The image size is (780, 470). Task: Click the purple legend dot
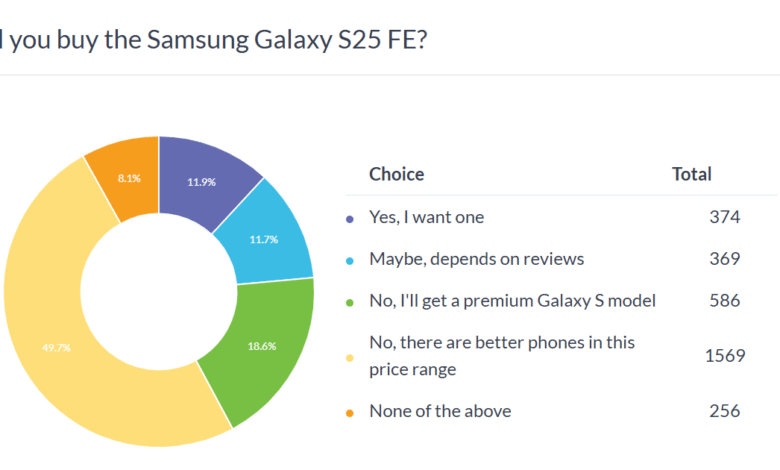pyautogui.click(x=349, y=219)
